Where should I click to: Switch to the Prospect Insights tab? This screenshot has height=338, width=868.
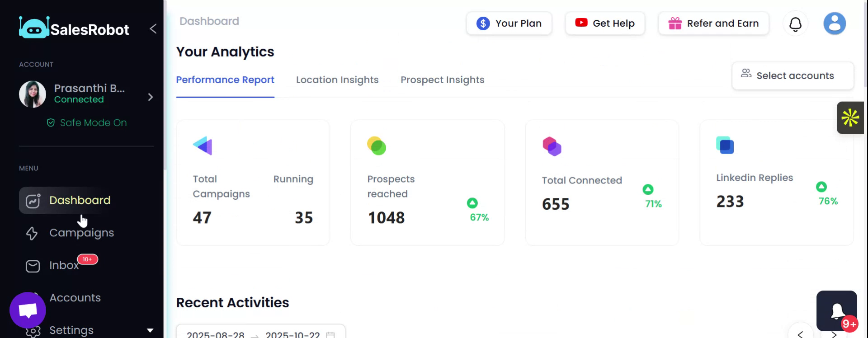(442, 80)
